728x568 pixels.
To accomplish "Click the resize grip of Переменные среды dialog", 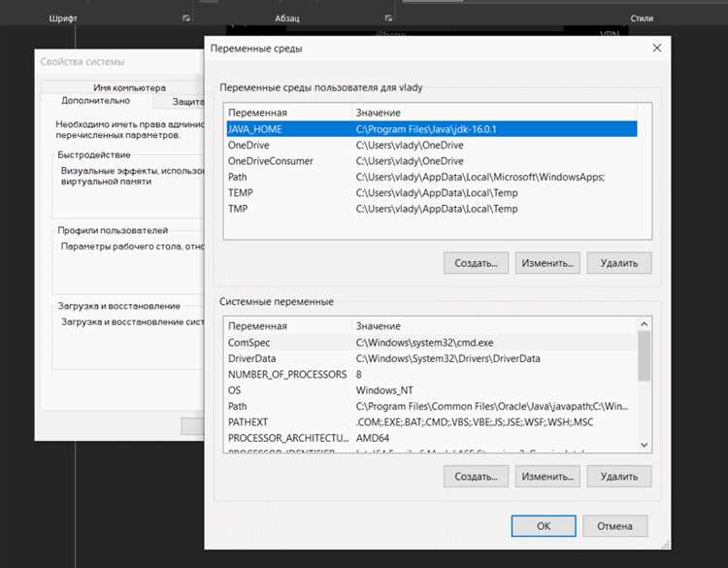I will [666, 545].
